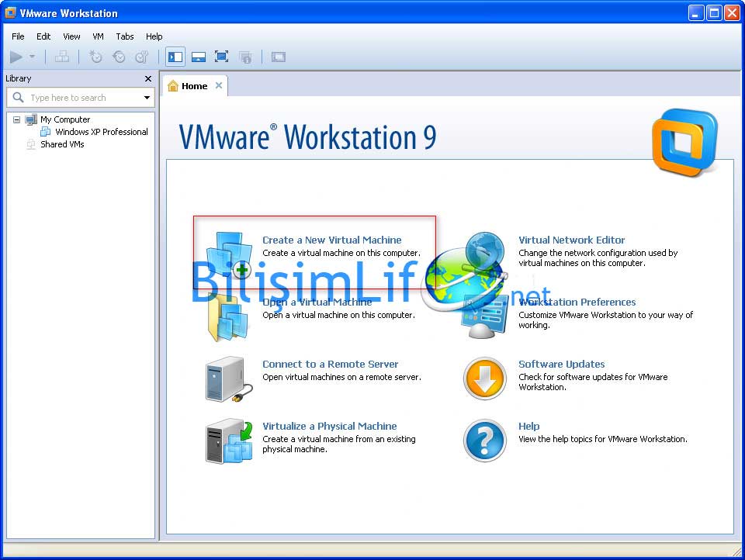
Task: Toggle the library sidebar view toolbar button
Action: 175,57
